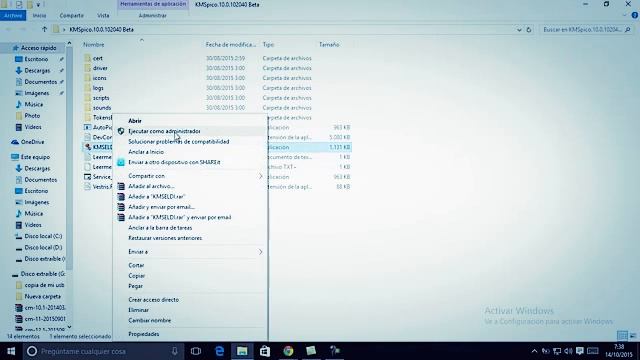640x360 pixels.
Task: Switch to the 'Compartir' ribbon tab
Action: (71, 16)
